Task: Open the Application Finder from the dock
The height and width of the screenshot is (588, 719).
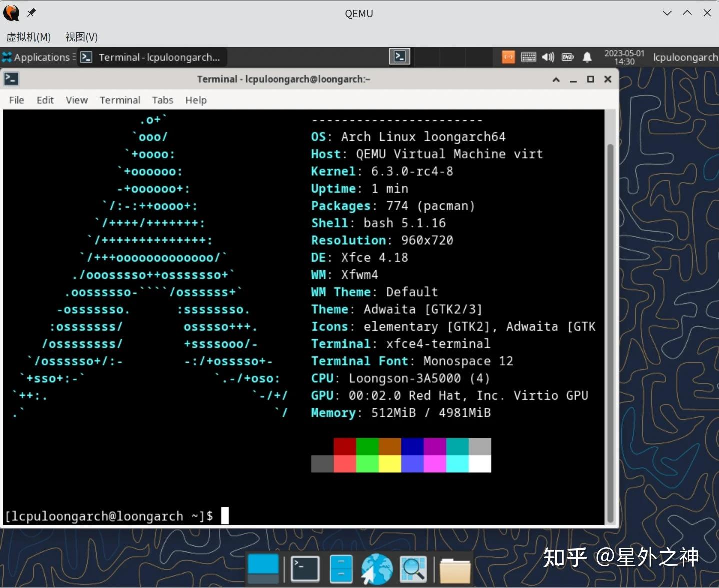Action: click(x=413, y=568)
